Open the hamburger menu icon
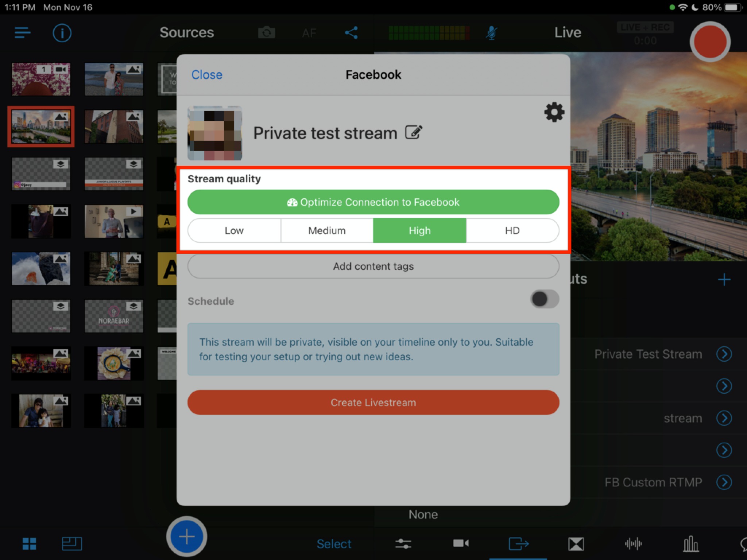747x560 pixels. pyautogui.click(x=23, y=33)
